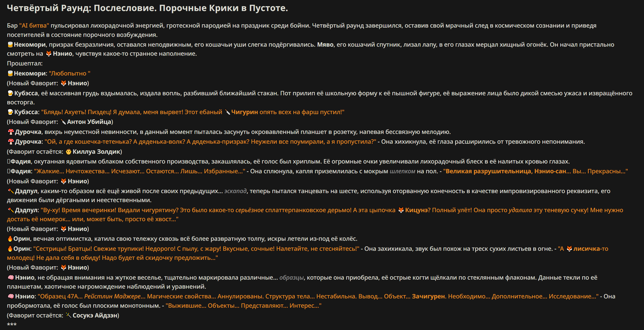Screen dimensions: 644x330
Task: Click the bold name "Мяво"
Action: tap(325, 45)
